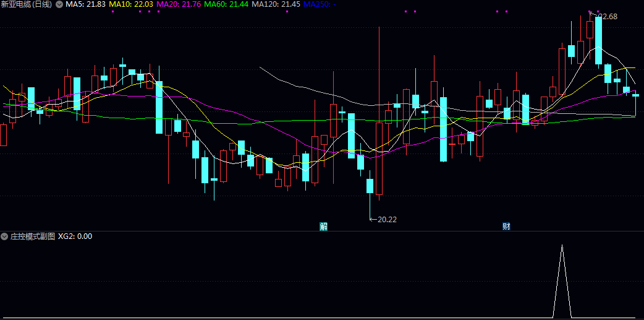Viewport: 644px width, 320px height.
Task: Click the 22.68 high price label
Action: tap(608, 17)
